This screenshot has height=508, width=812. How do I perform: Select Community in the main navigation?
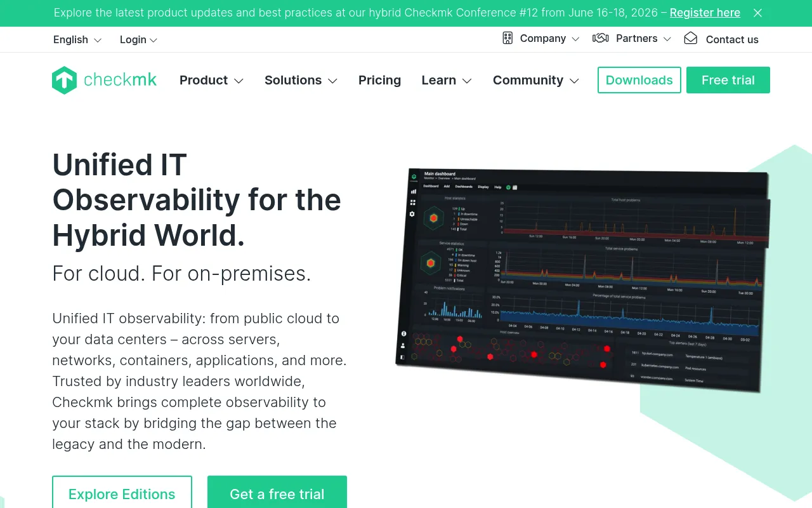528,80
